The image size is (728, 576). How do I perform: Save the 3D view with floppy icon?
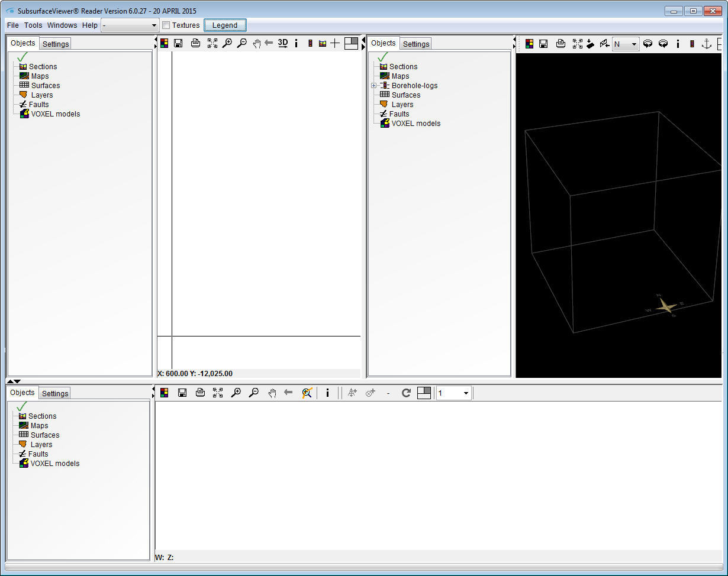(543, 44)
